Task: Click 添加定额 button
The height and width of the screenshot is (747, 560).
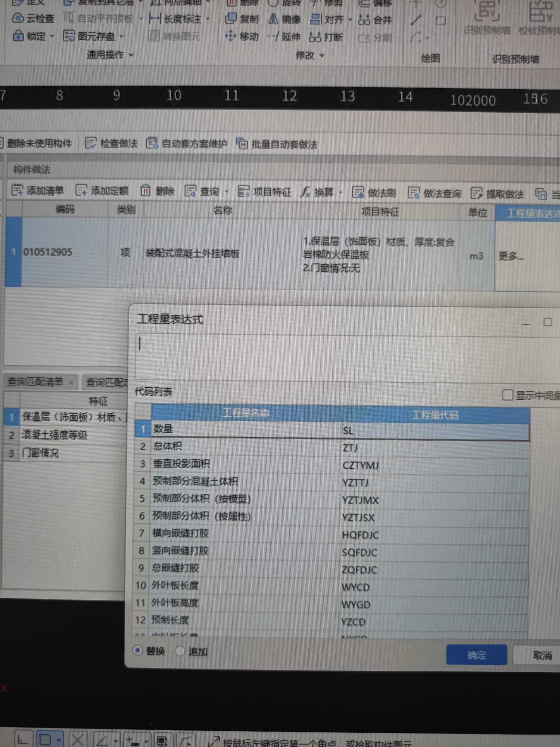Action: tap(102, 191)
